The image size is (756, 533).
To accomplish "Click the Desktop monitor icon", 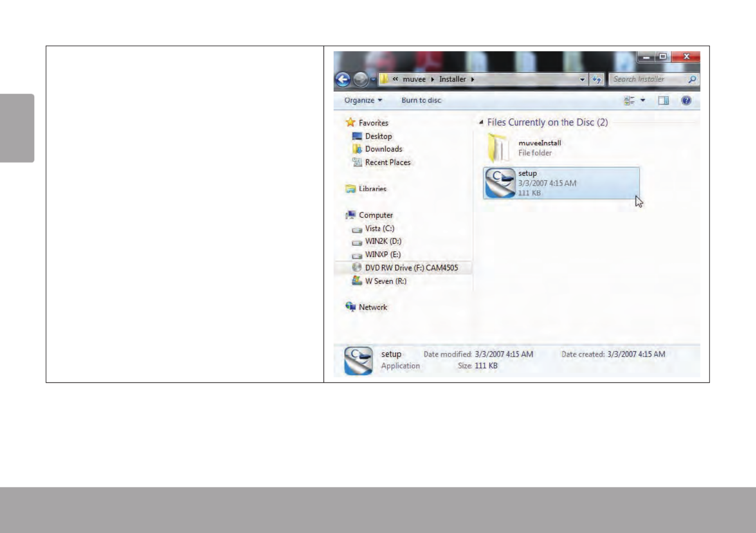I will (x=357, y=136).
